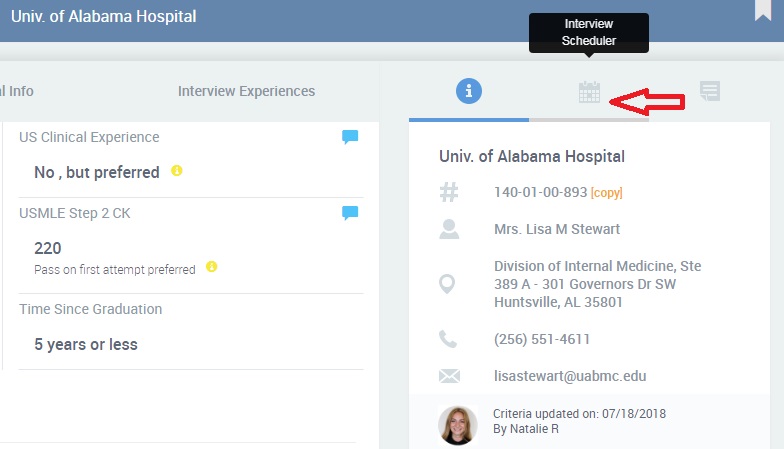Open comment bubble for USMLE Step 2 CK
Viewport: 784px width, 449px height.
[x=350, y=212]
